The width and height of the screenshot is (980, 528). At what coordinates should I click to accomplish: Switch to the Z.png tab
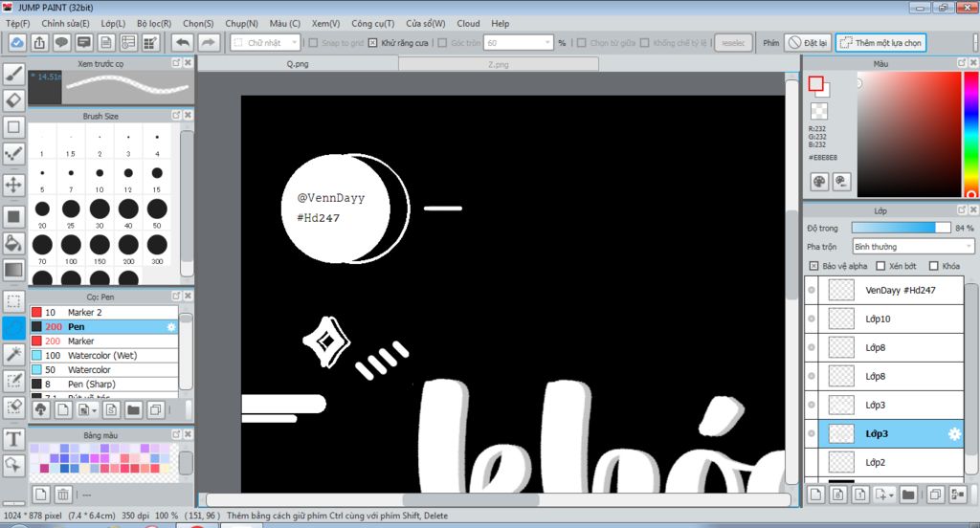[x=498, y=64]
